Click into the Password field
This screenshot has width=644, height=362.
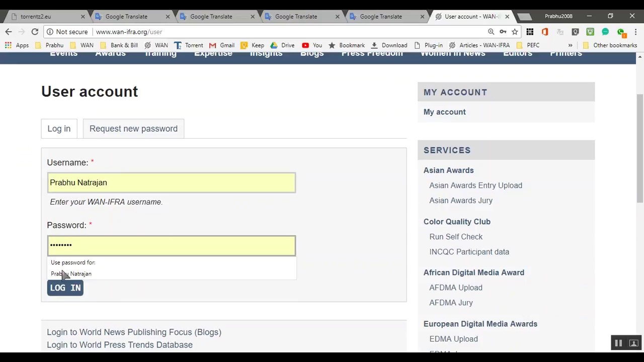tap(172, 245)
